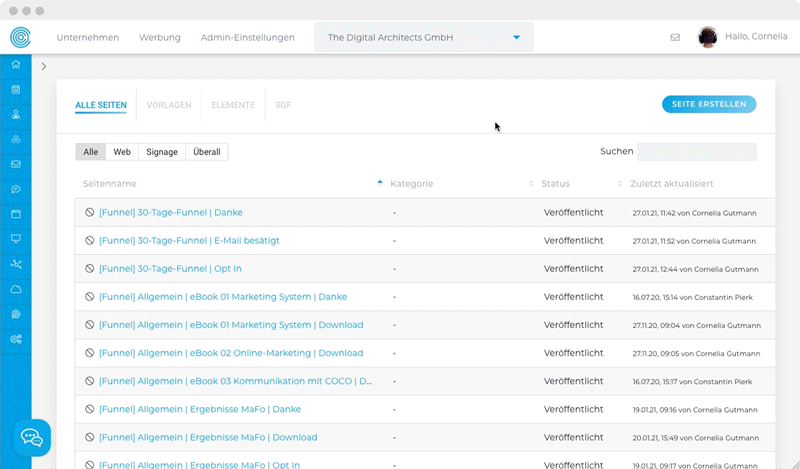
Task: Open the 30-Tage-Funnel Opt In page link
Action: click(x=170, y=268)
